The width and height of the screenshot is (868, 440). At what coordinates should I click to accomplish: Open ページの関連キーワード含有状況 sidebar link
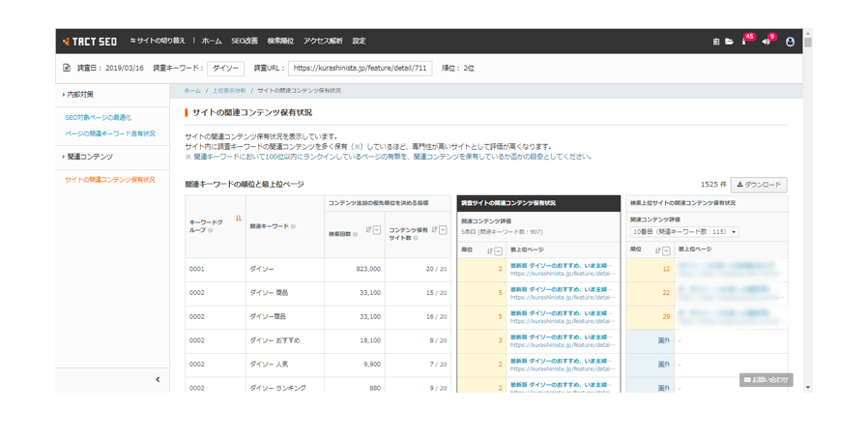[x=109, y=134]
